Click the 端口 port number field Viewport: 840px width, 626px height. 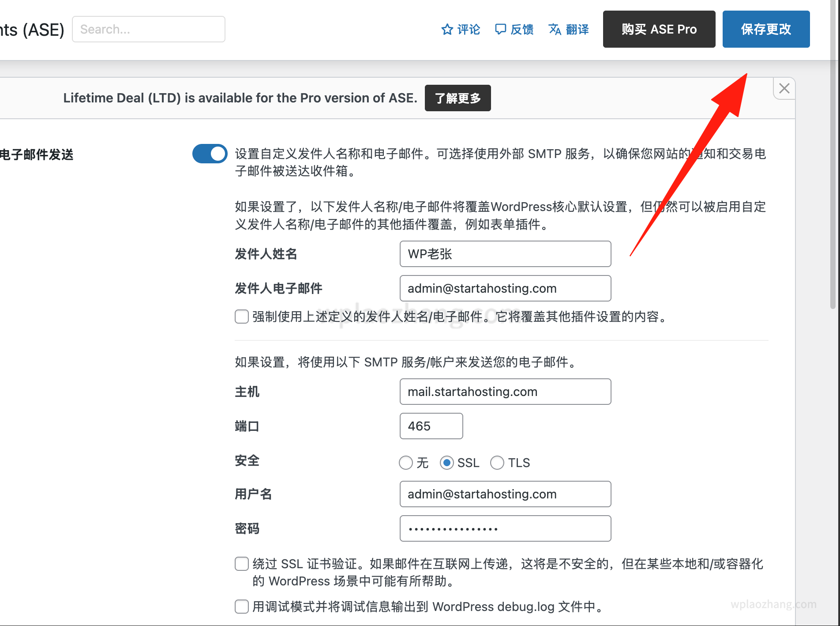point(431,426)
